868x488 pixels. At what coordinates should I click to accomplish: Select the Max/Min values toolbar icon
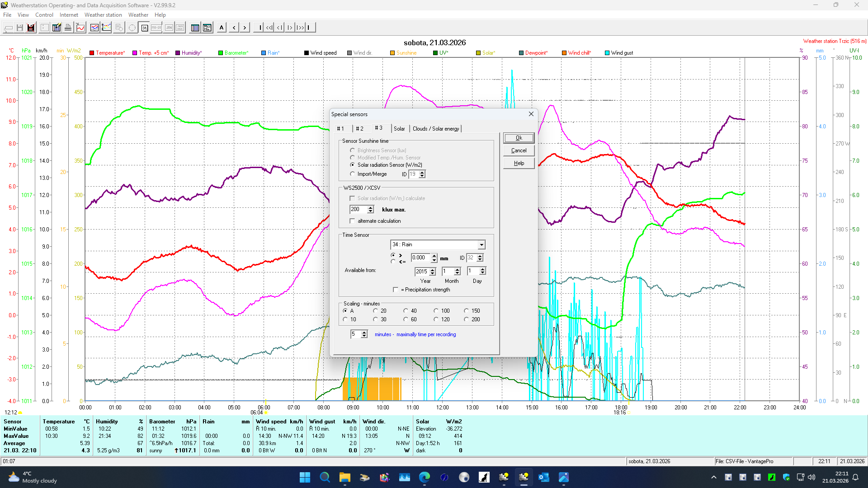coord(207,28)
